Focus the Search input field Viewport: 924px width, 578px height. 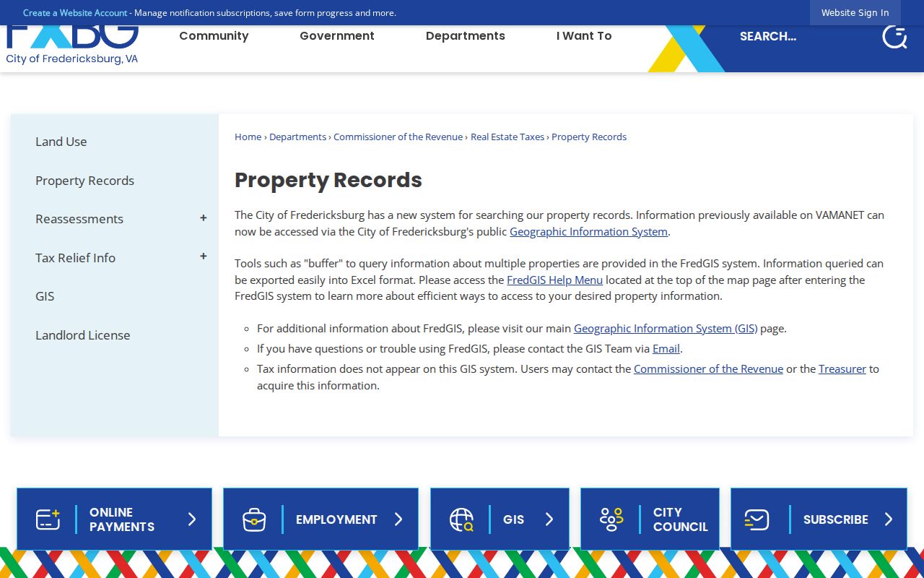click(x=801, y=36)
